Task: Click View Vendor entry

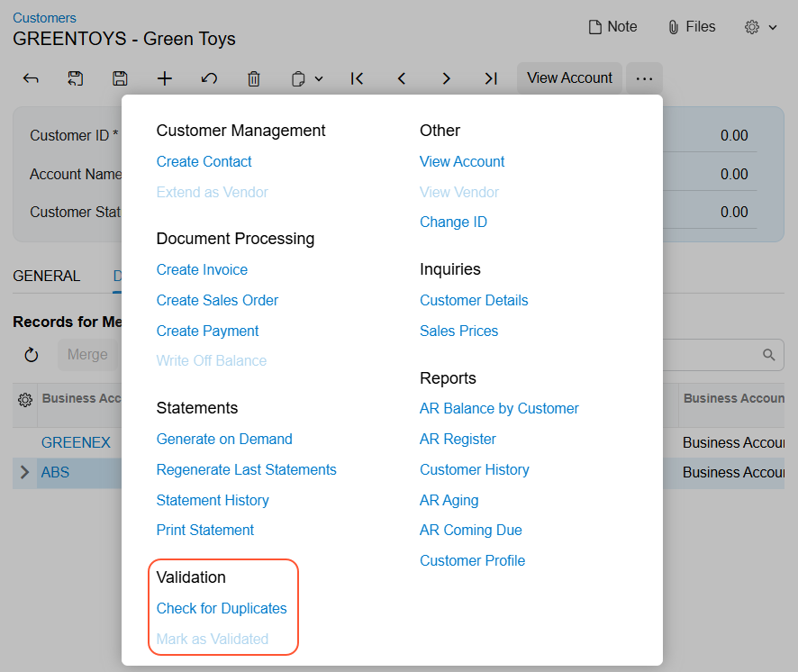Action: pos(459,192)
